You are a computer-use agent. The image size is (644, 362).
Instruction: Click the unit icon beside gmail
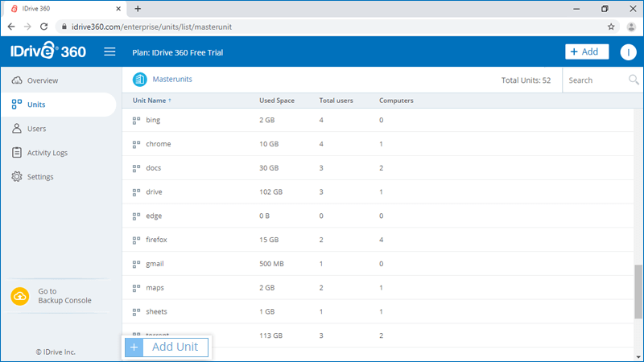(136, 265)
